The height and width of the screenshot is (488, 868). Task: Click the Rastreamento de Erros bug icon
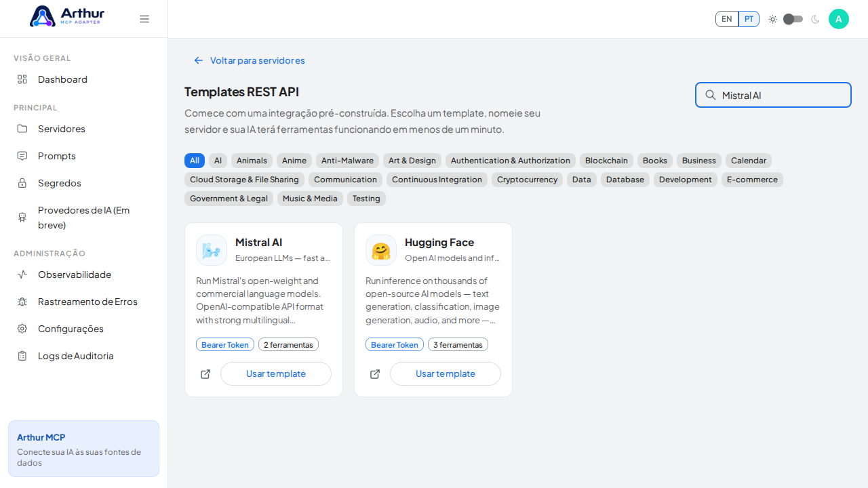22,302
